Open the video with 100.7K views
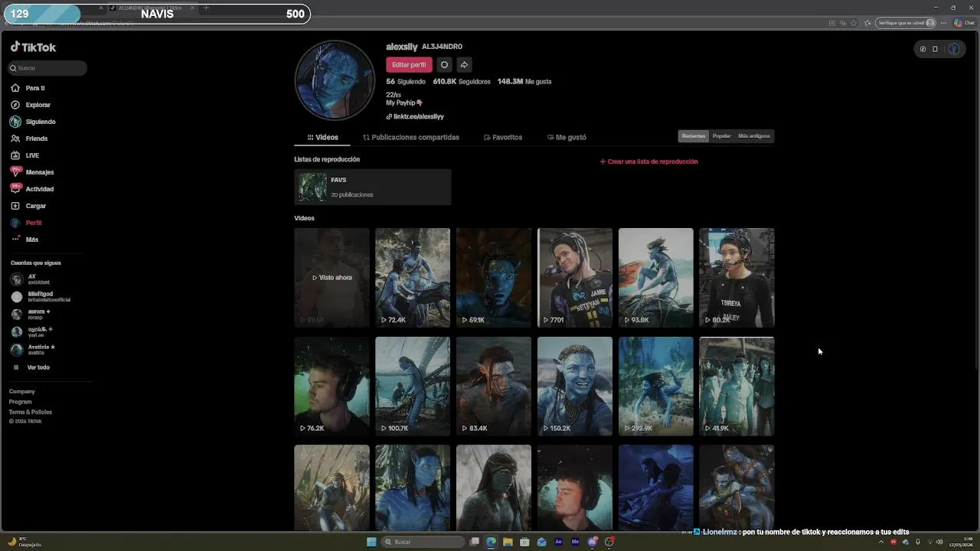Image resolution: width=980 pixels, height=551 pixels. (413, 386)
